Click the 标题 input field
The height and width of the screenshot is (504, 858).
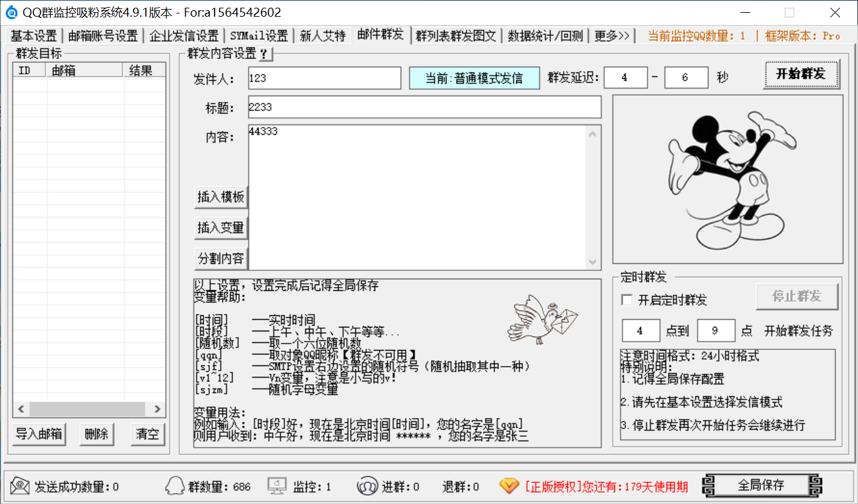tap(425, 107)
